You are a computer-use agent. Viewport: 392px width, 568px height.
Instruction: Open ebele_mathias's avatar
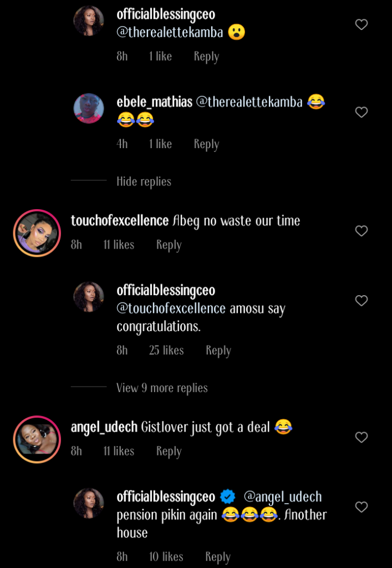[89, 108]
